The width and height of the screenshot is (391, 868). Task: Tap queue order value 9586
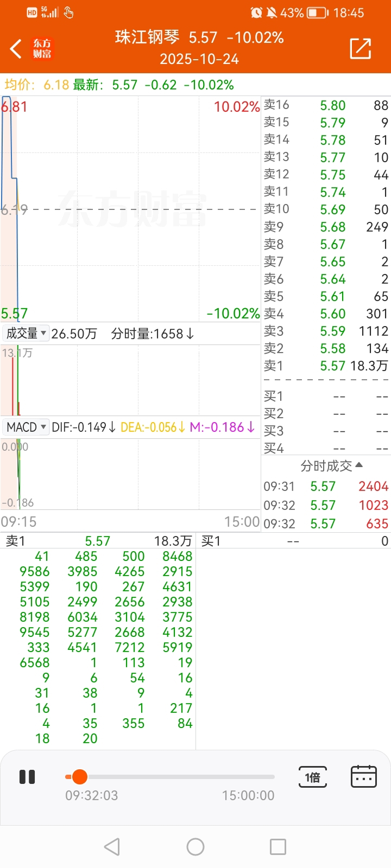coord(34,571)
